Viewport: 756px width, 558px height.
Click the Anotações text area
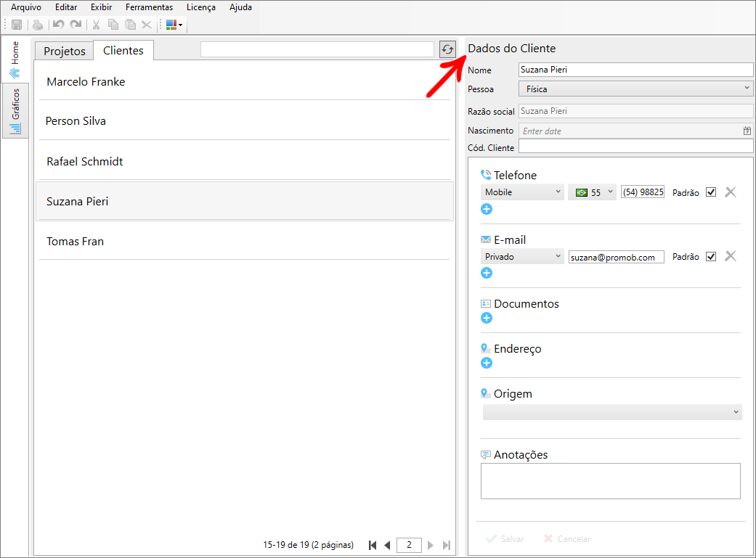pos(611,481)
